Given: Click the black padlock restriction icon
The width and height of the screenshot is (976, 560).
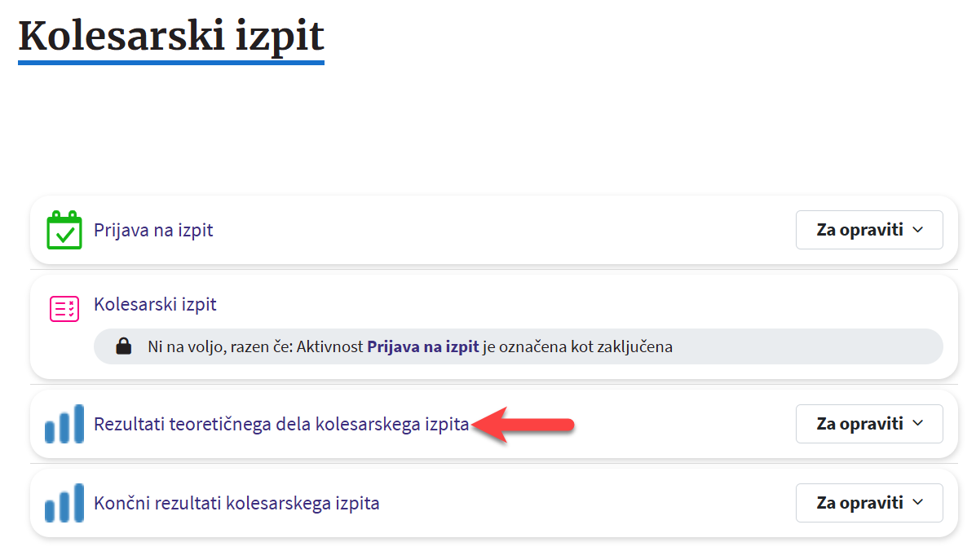Looking at the screenshot, I should coord(123,347).
